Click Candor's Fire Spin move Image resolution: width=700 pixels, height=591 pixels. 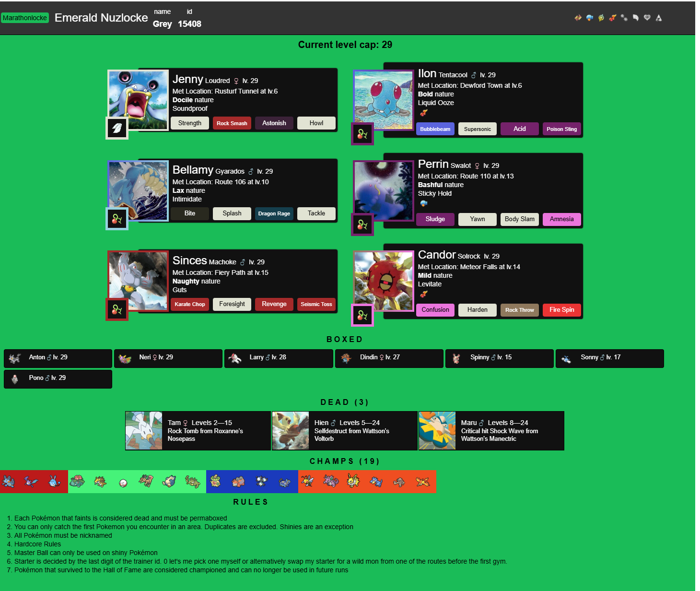pyautogui.click(x=562, y=310)
